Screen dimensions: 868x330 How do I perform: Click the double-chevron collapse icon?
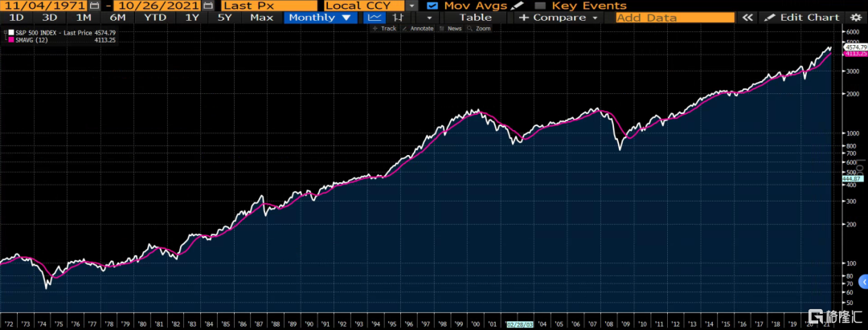747,17
